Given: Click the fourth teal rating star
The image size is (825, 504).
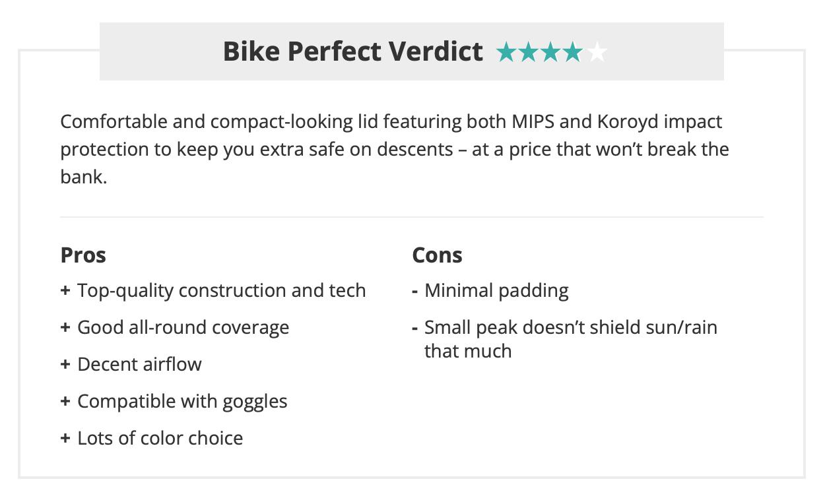Looking at the screenshot, I should click(x=574, y=51).
